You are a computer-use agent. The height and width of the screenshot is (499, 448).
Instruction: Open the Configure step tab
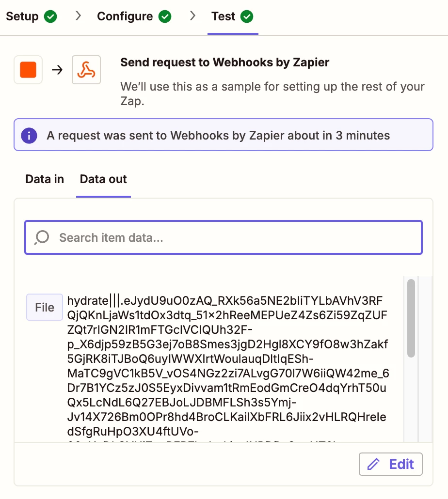[x=134, y=16]
